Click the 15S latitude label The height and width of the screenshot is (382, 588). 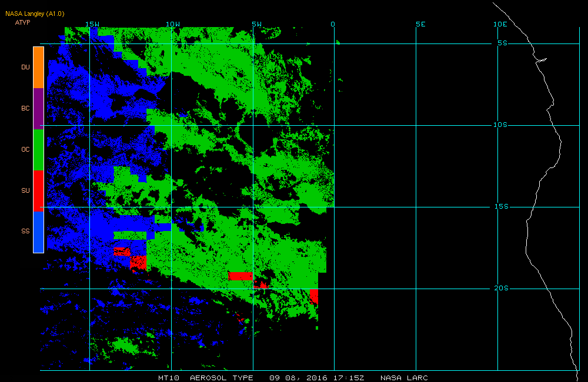click(x=502, y=206)
